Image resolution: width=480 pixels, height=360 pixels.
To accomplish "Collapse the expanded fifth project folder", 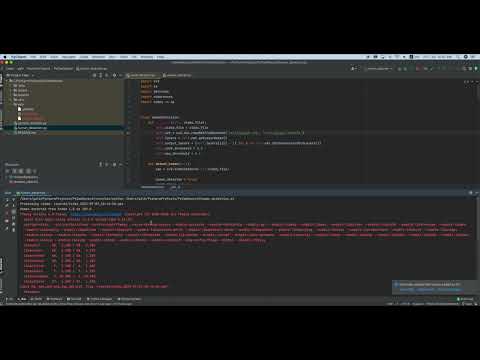I will 11,104.
